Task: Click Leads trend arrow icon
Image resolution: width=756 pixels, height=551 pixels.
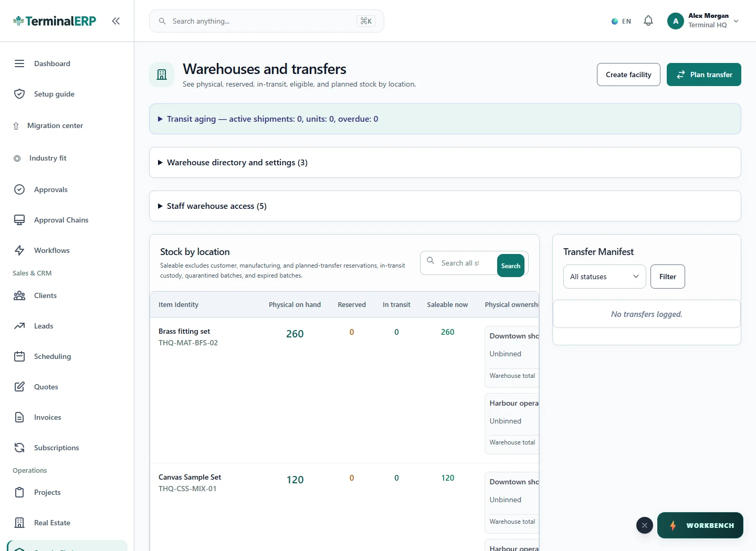Action: click(x=19, y=326)
